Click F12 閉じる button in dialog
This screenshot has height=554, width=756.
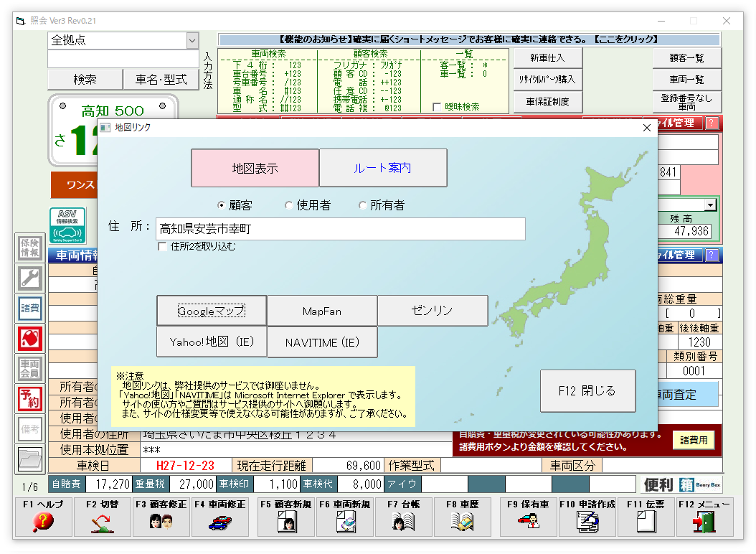pyautogui.click(x=587, y=391)
